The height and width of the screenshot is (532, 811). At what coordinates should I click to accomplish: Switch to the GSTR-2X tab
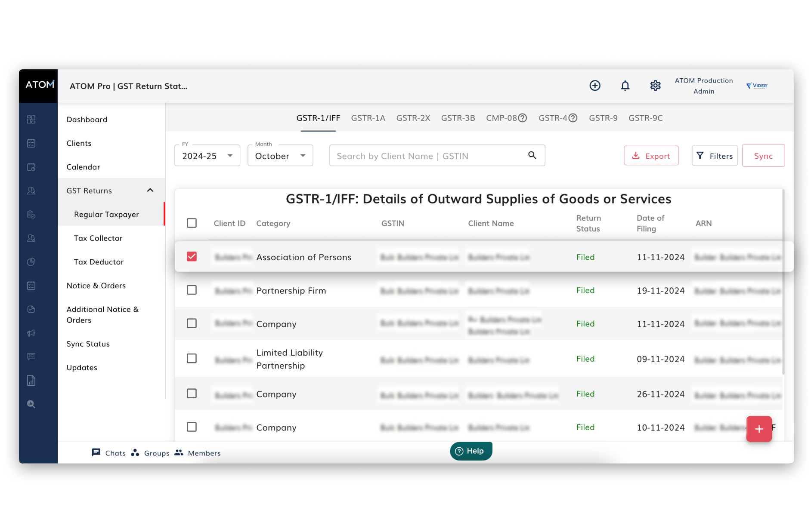click(x=413, y=118)
